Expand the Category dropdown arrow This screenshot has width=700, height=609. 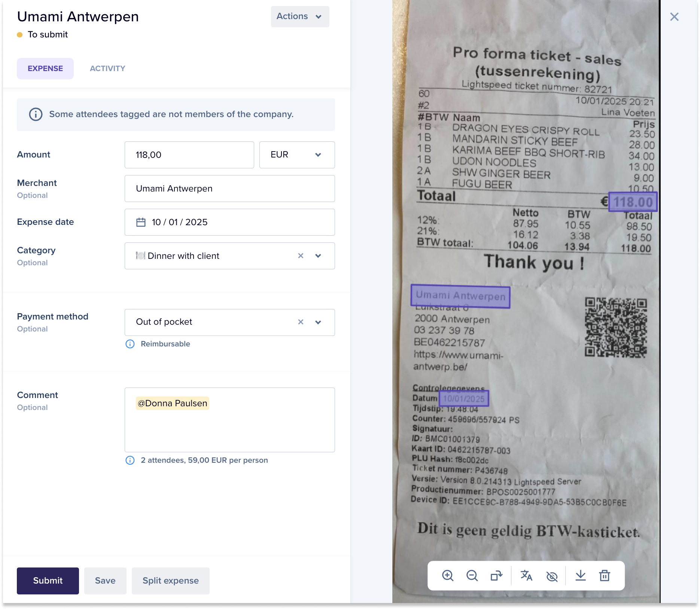[x=318, y=256]
